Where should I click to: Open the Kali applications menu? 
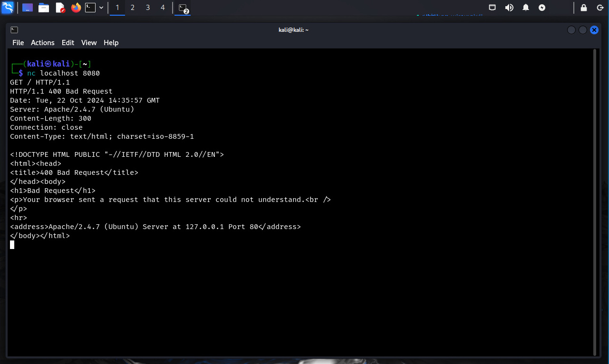pyautogui.click(x=8, y=8)
